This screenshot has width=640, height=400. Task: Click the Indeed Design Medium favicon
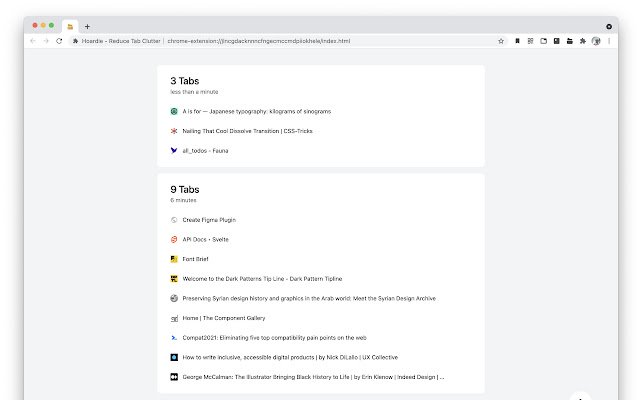(174, 377)
